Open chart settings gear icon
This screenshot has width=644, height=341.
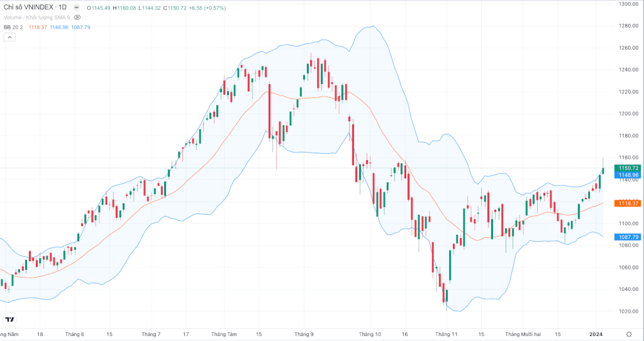[629, 335]
